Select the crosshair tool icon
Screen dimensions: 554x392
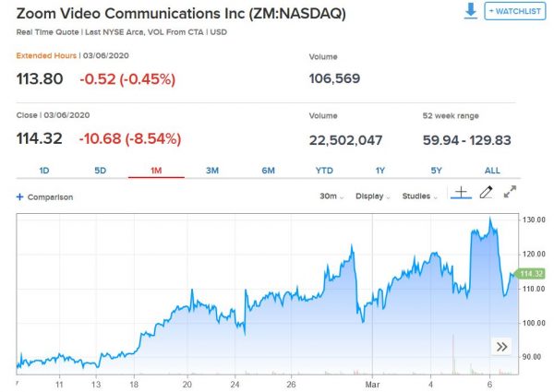click(461, 195)
